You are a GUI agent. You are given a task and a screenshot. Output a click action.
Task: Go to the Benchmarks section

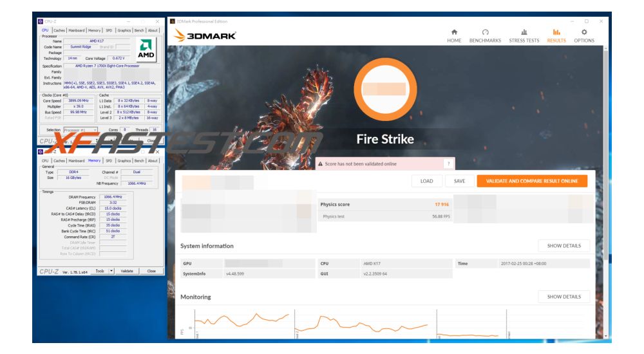(x=485, y=35)
